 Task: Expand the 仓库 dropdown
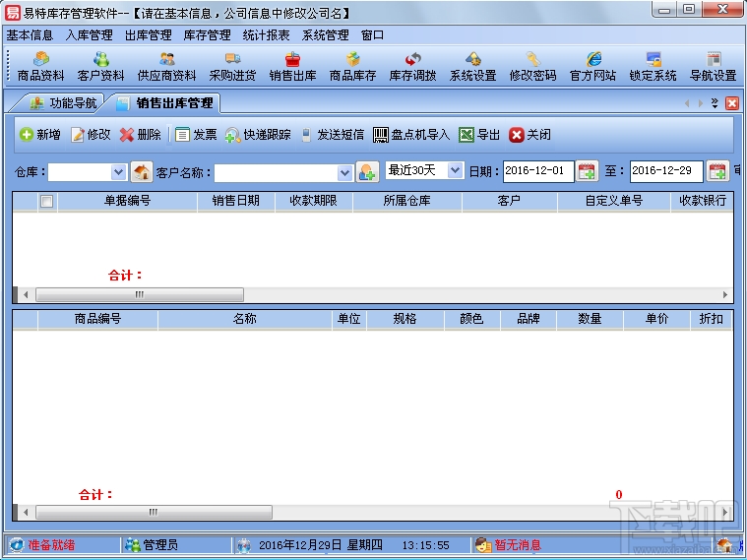coord(119,171)
